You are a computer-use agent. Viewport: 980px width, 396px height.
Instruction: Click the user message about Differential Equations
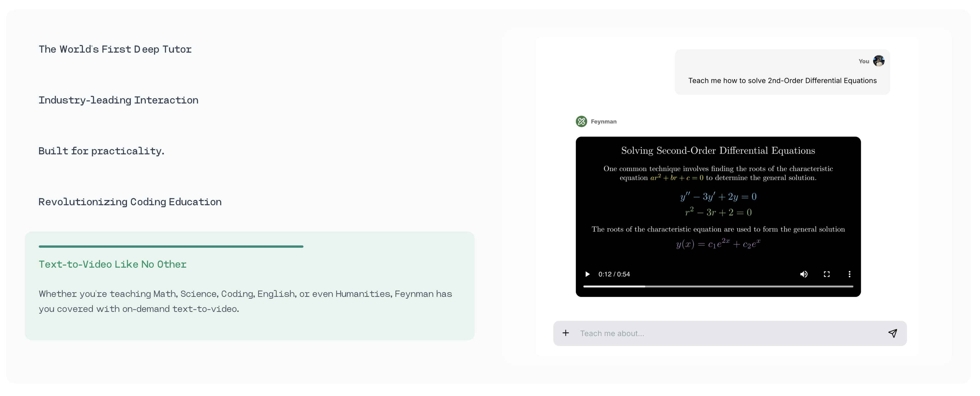(782, 81)
